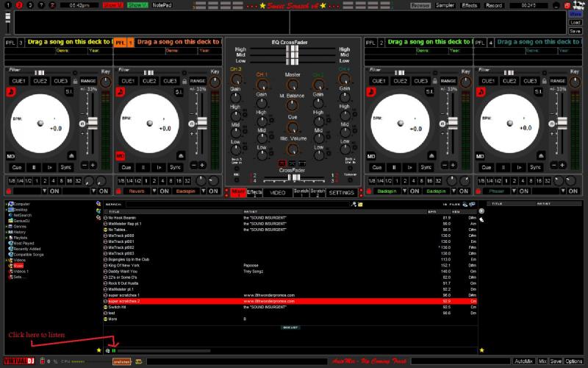Open the VIDEO tab

[278, 193]
